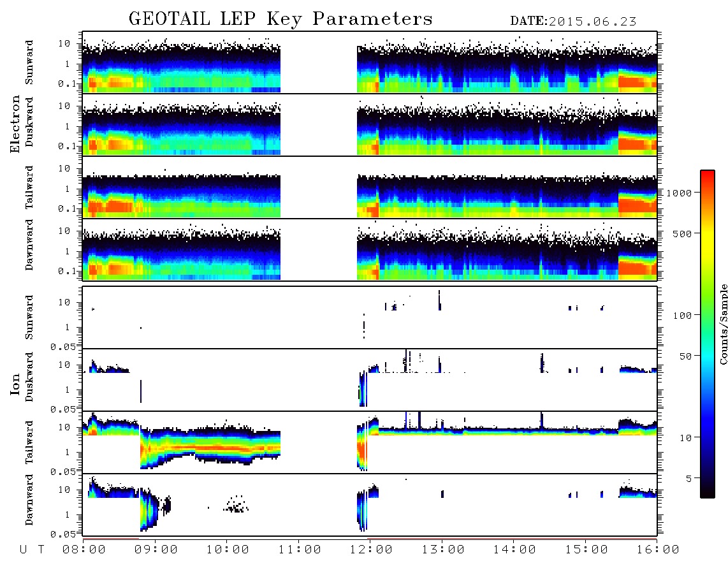Click the 15:00 time axis label
The image size is (728, 561).
pyautogui.click(x=586, y=550)
